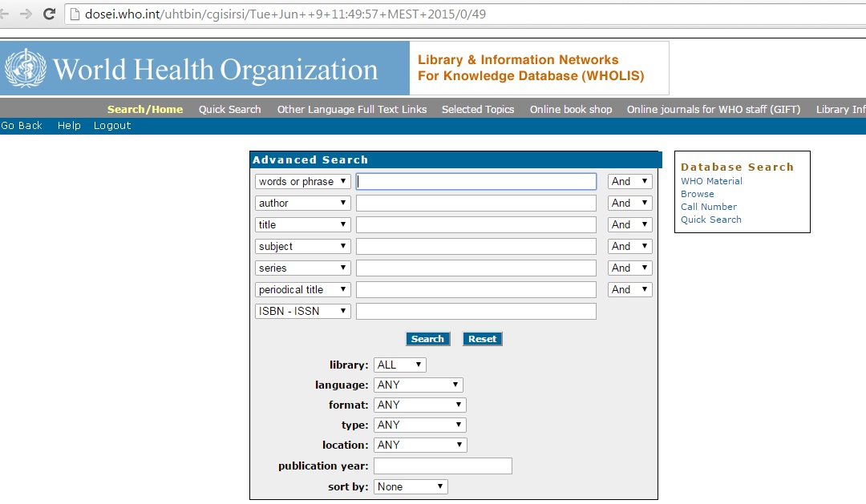
Task: Open Quick Search in the navigation bar
Action: 230,109
